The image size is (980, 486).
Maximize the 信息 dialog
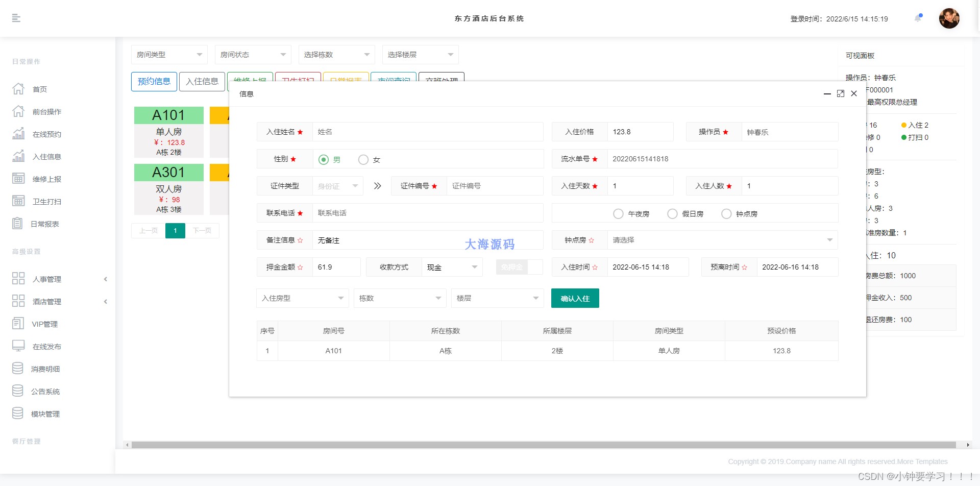point(841,93)
